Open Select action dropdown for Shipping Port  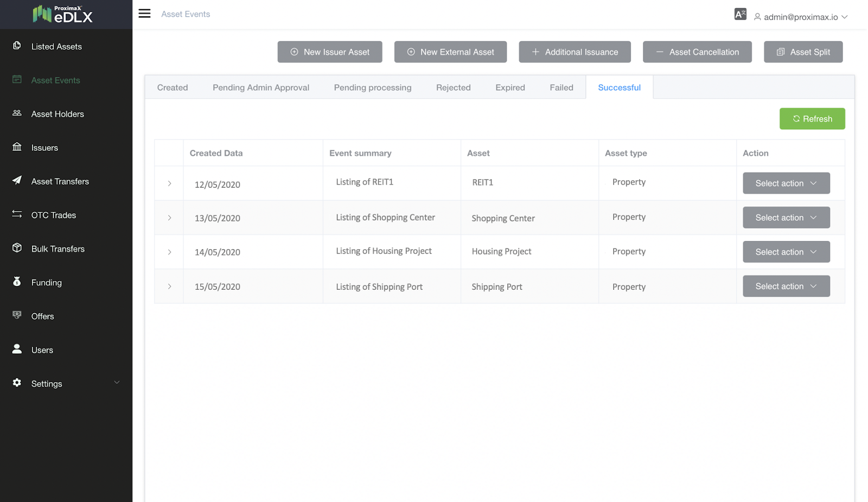click(x=786, y=286)
